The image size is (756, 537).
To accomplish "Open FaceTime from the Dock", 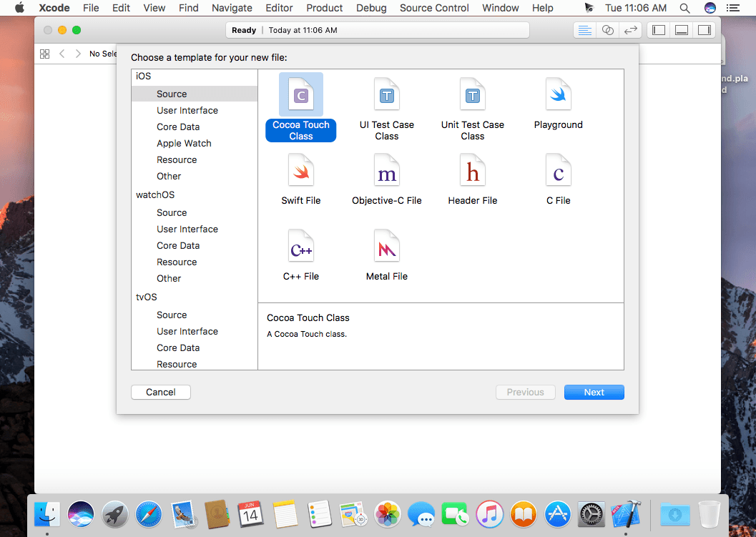I will tap(455, 514).
